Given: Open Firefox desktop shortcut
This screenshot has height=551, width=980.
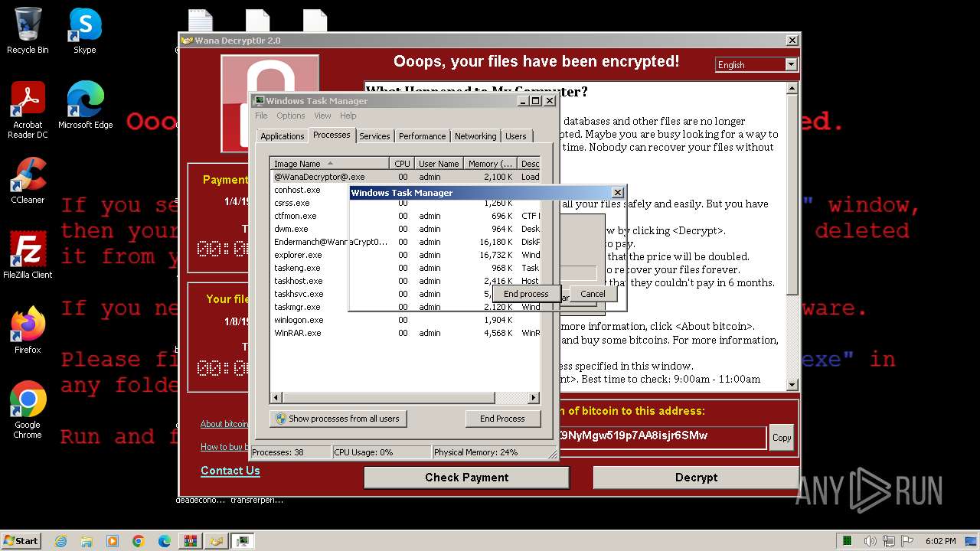Looking at the screenshot, I should point(28,331).
